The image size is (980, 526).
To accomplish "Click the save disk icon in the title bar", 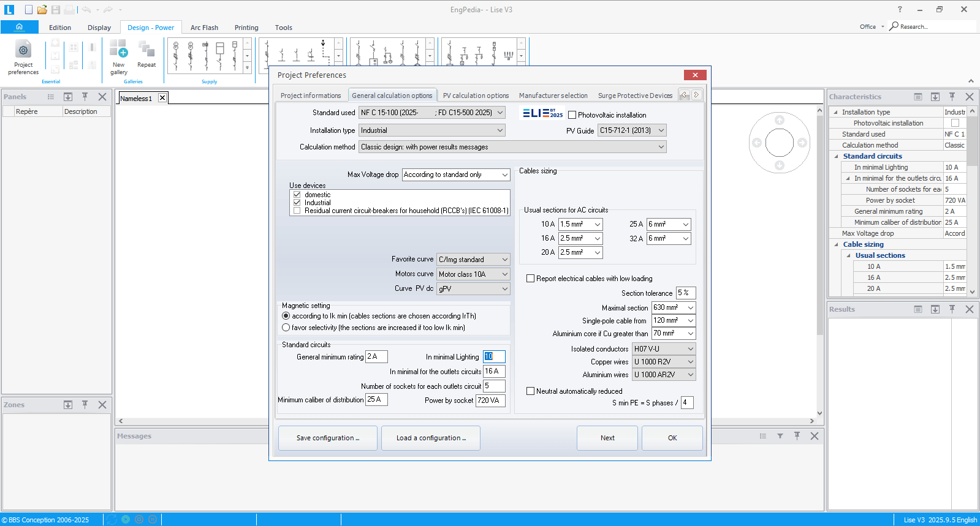I will [x=56, y=10].
